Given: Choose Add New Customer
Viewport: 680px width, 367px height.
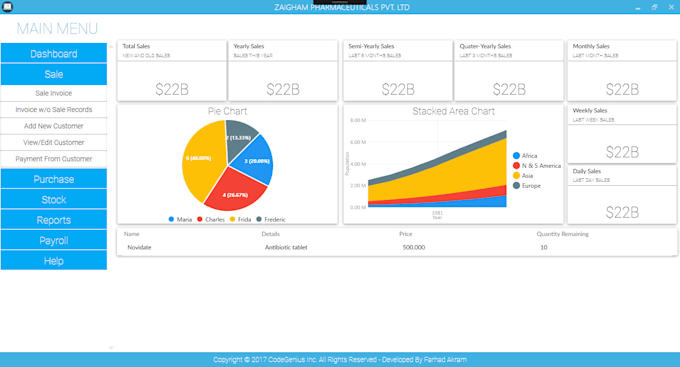Looking at the screenshot, I should (x=54, y=126).
